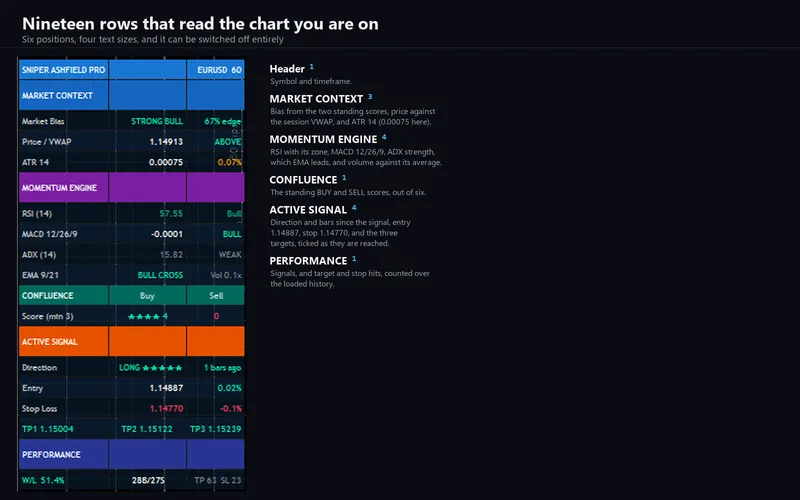Click the PERFORMANCE description heading

tap(308, 261)
